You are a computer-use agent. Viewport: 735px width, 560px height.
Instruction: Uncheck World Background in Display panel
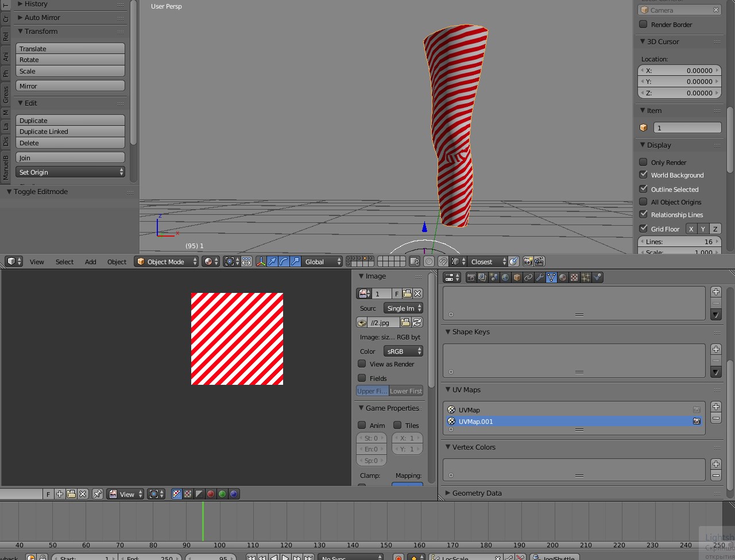point(643,175)
